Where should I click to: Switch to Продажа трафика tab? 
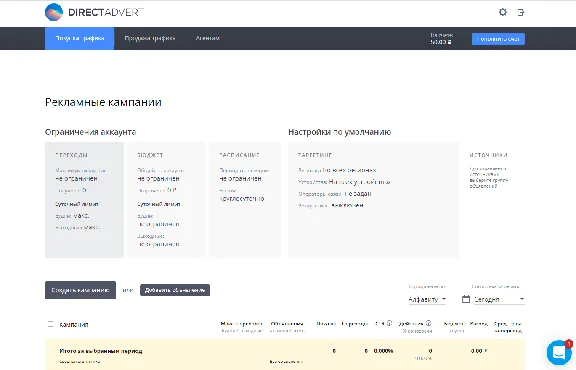tap(150, 38)
